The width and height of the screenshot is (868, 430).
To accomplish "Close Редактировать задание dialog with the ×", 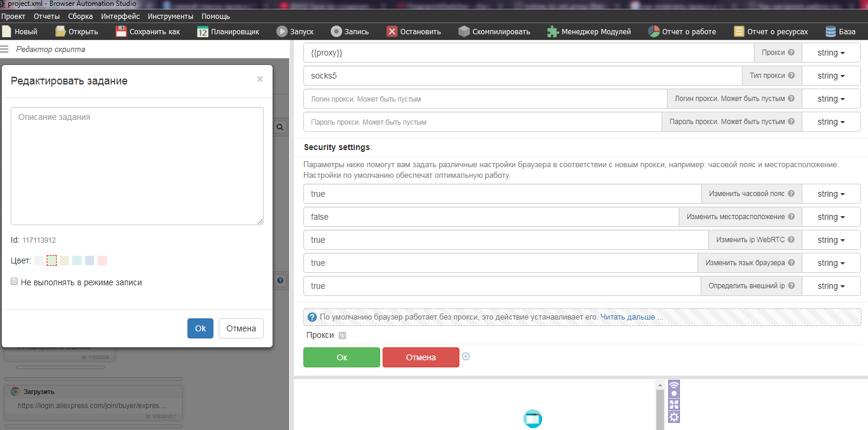I will 260,79.
